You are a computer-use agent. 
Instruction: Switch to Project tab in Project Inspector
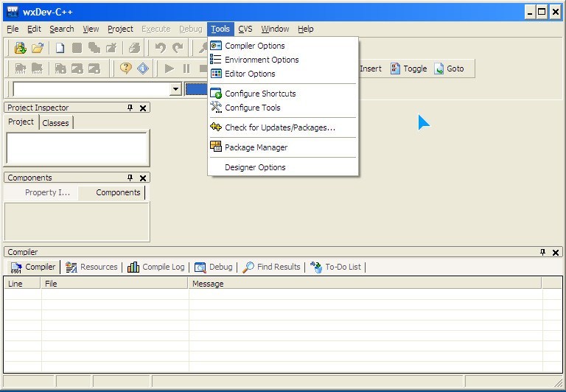21,122
